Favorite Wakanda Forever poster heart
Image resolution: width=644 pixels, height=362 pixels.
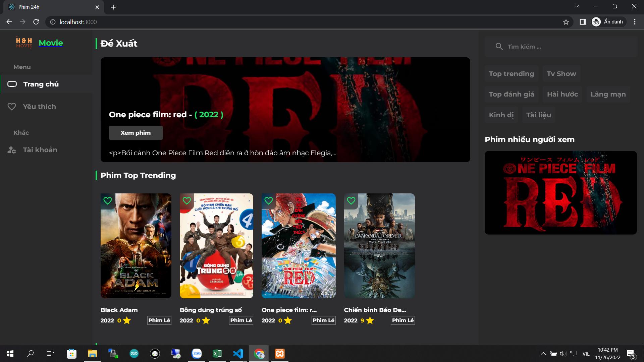click(x=351, y=201)
